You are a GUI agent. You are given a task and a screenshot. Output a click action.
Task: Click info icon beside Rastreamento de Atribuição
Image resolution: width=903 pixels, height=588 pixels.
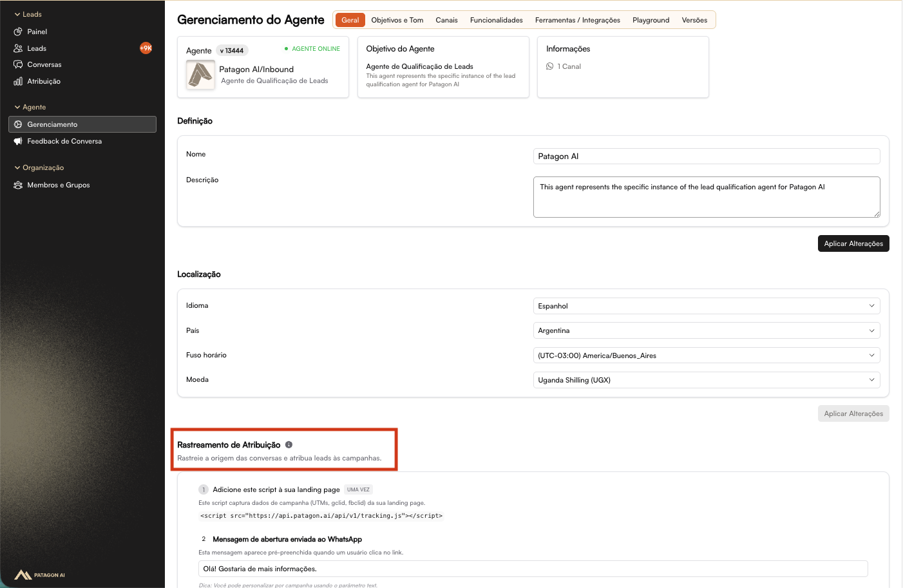coord(289,444)
